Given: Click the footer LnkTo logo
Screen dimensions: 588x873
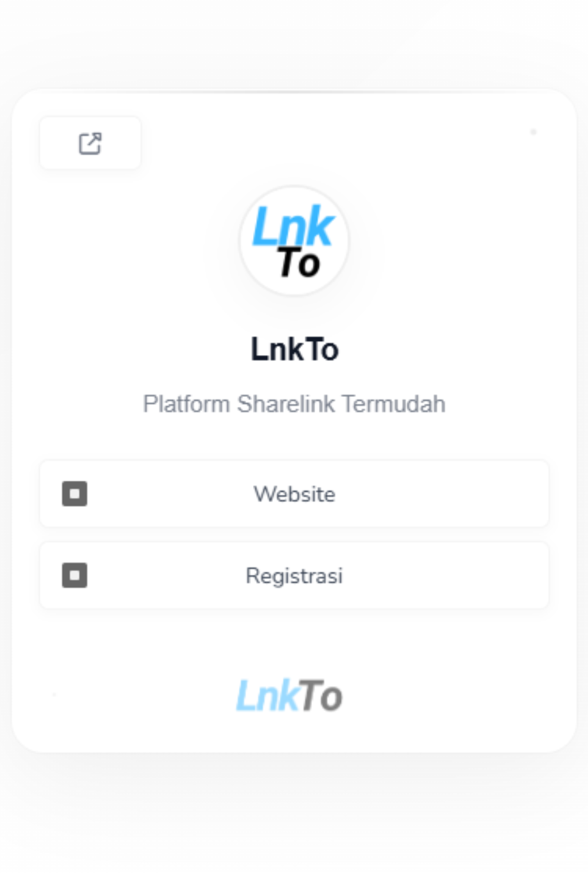Looking at the screenshot, I should click(290, 696).
